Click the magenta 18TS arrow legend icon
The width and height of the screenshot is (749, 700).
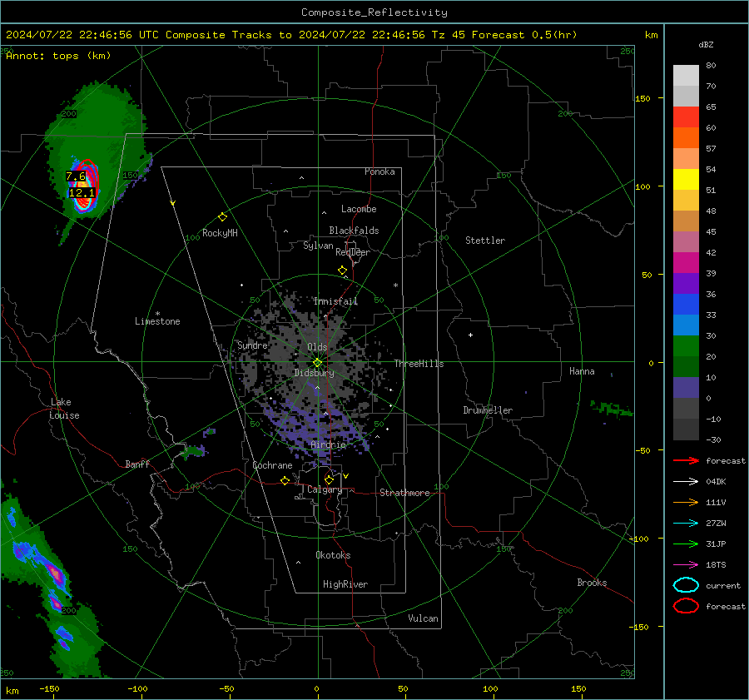(x=686, y=565)
